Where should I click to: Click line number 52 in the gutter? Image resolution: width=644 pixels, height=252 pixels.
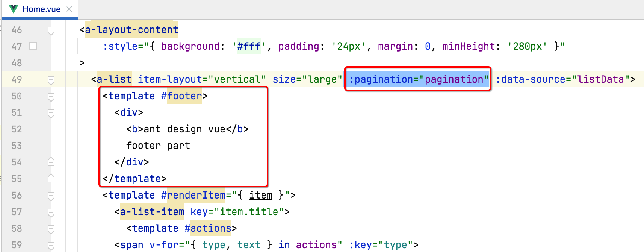coord(17,129)
